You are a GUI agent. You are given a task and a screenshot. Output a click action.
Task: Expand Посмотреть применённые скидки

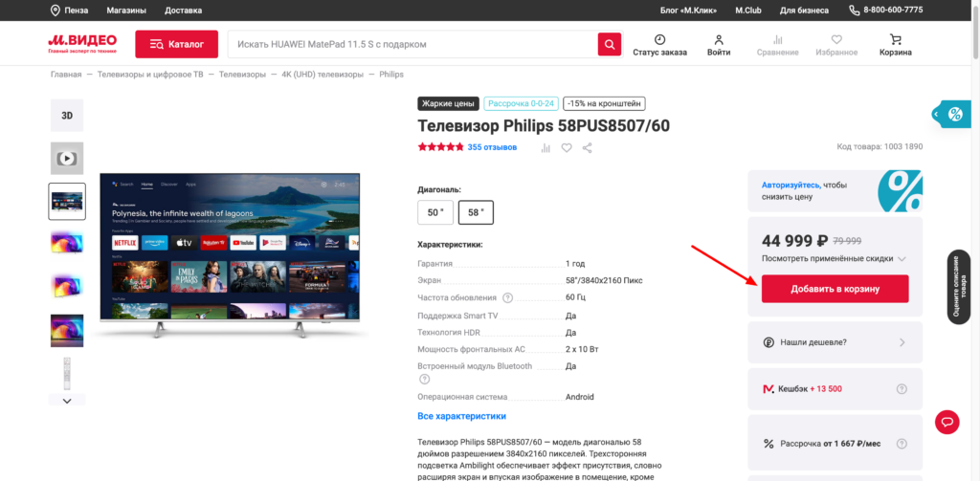(x=834, y=258)
